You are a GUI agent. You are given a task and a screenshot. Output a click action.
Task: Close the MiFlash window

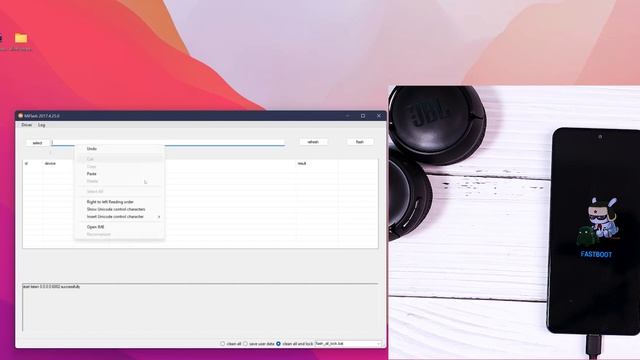tap(379, 116)
